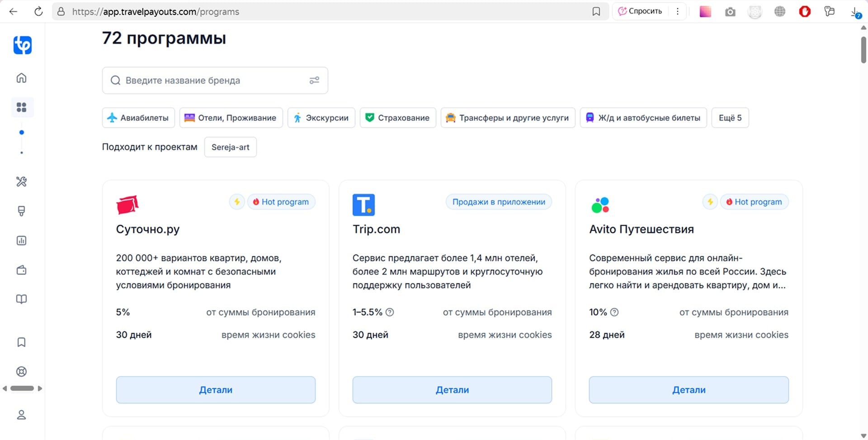Click help icon next to 10%
868x440 pixels.
[614, 312]
